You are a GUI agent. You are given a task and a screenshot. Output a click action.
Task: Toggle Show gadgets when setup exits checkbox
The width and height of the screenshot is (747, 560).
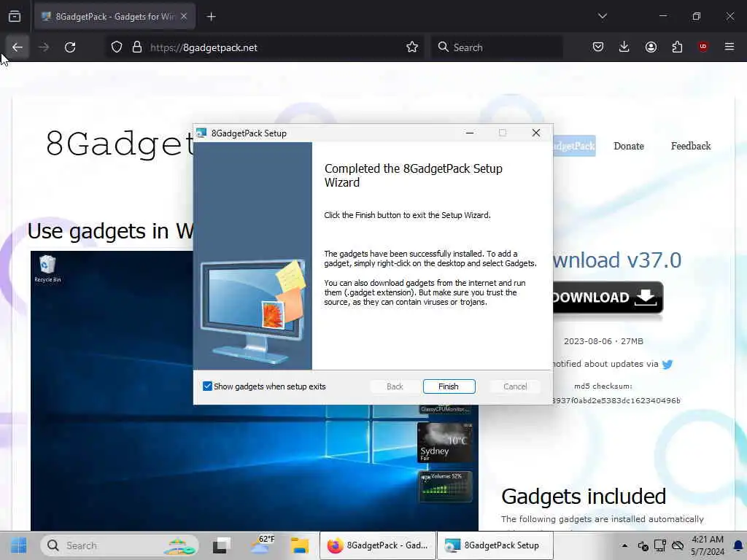(207, 386)
